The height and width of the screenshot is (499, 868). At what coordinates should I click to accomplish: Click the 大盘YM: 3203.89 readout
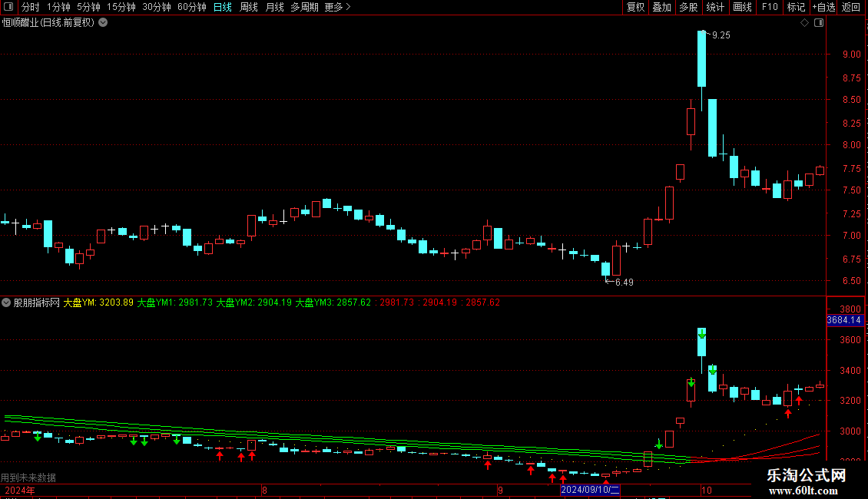pyautogui.click(x=98, y=302)
